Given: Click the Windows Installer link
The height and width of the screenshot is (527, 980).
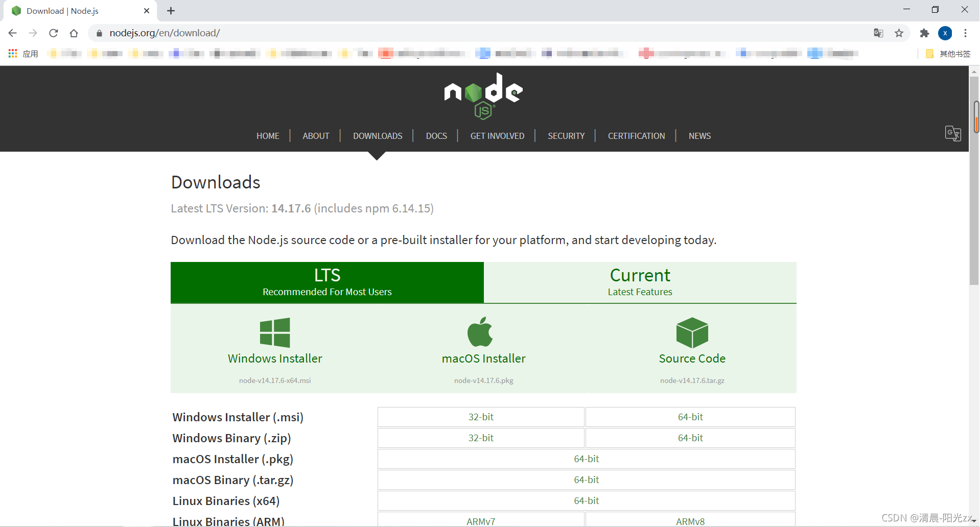Looking at the screenshot, I should [275, 358].
